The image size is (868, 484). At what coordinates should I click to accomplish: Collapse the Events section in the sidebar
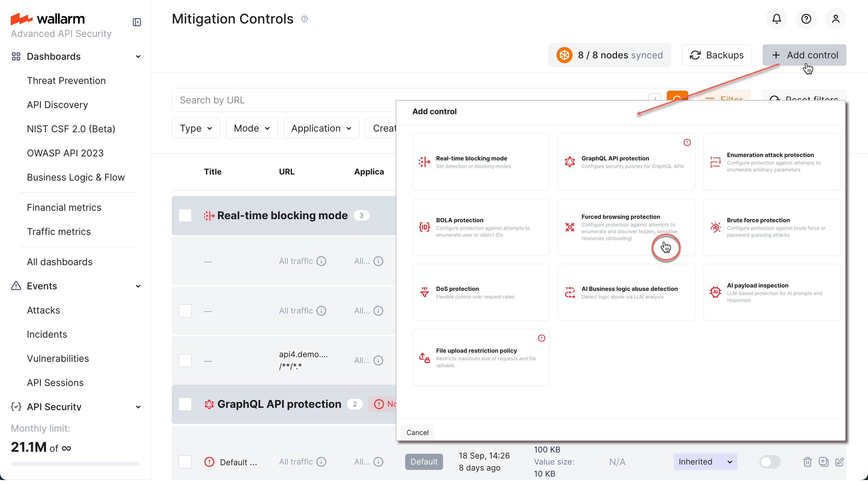(138, 286)
